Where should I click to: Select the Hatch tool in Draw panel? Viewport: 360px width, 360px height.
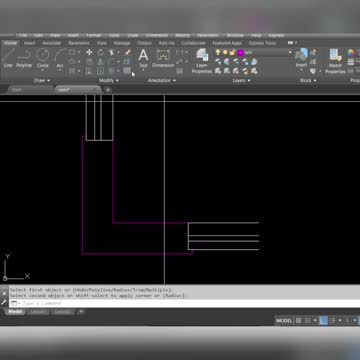(72, 71)
